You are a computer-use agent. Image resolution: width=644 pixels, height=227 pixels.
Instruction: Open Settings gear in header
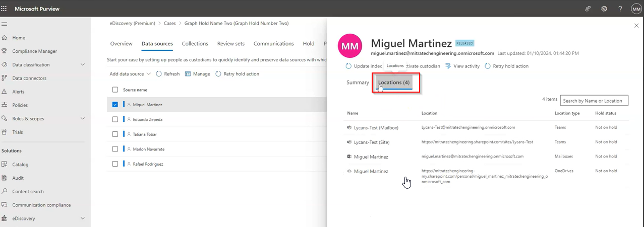604,9
